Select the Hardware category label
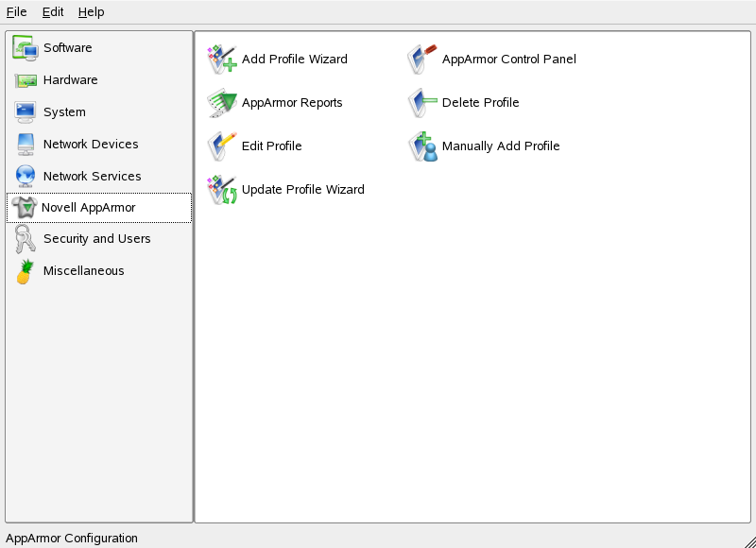Image resolution: width=756 pixels, height=548 pixels. pos(70,80)
